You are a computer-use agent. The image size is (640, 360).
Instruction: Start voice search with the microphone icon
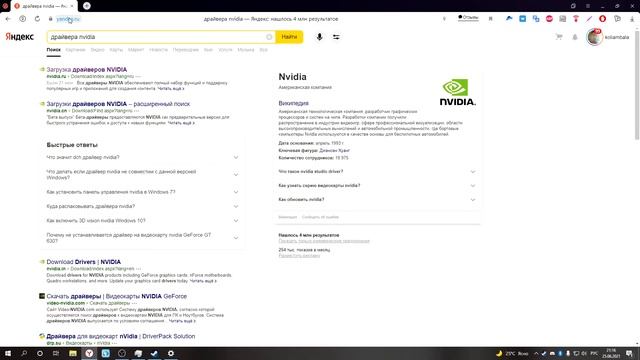319,37
